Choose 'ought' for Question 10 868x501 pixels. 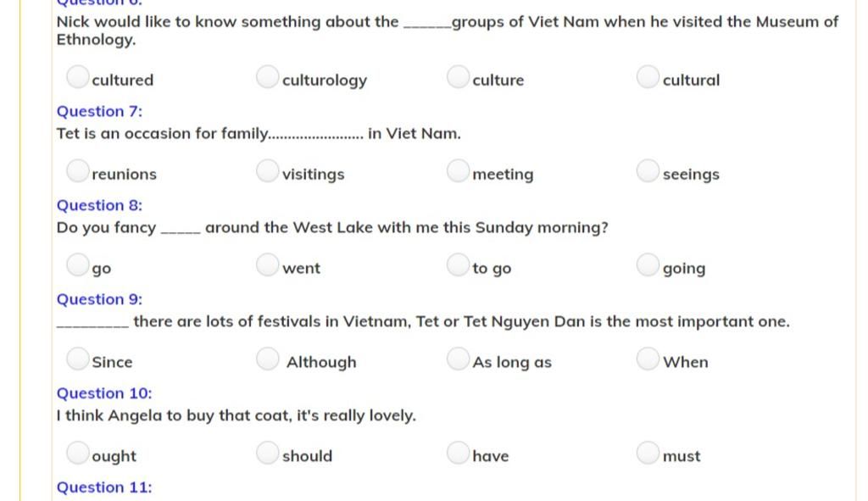77,453
